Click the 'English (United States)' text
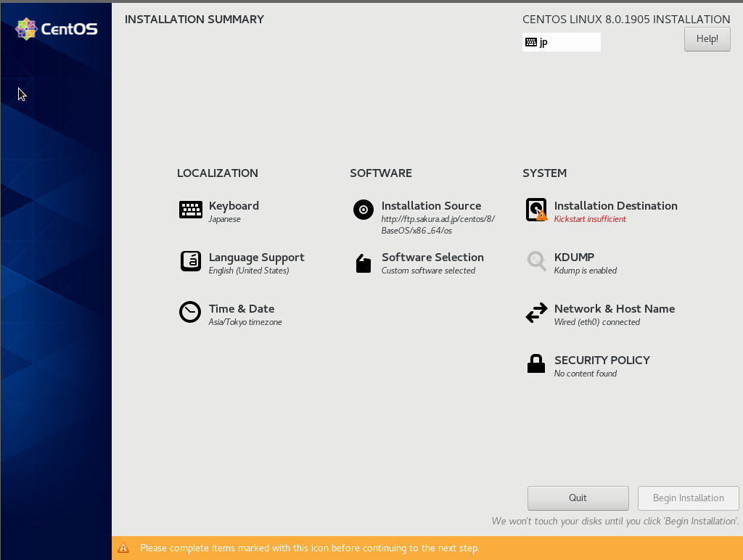Image resolution: width=743 pixels, height=560 pixels. click(249, 271)
